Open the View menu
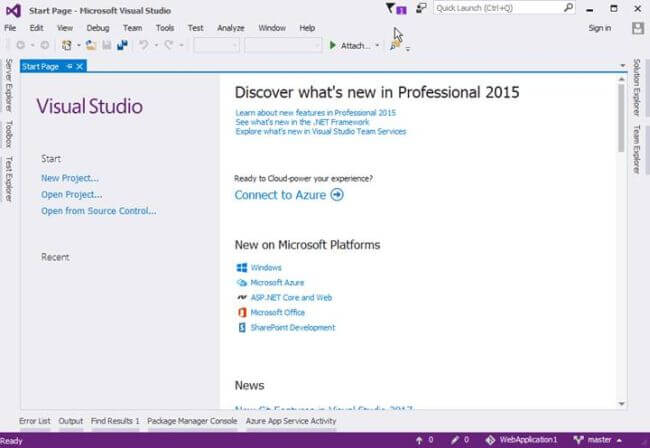Image resolution: width=650 pixels, height=448 pixels. point(65,28)
